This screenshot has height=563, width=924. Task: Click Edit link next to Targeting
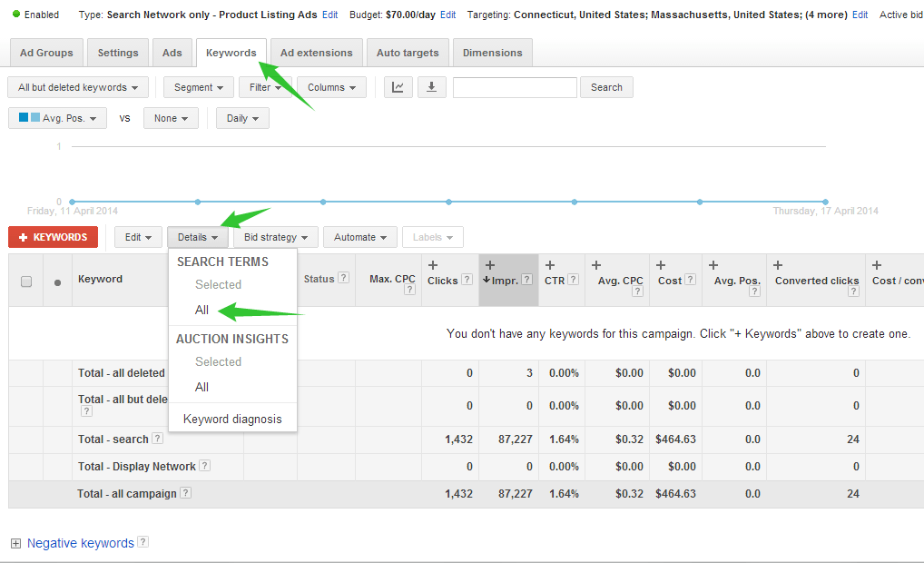point(860,15)
